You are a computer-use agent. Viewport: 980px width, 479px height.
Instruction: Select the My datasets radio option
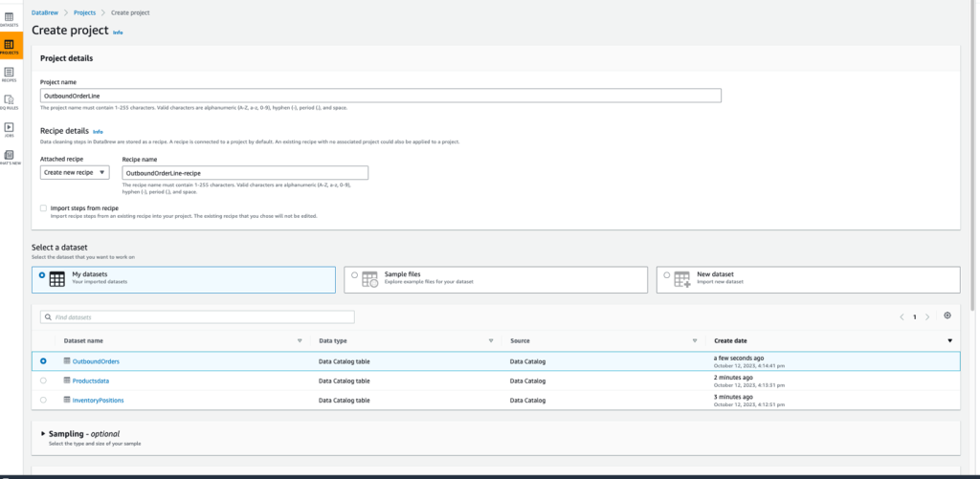click(x=42, y=274)
